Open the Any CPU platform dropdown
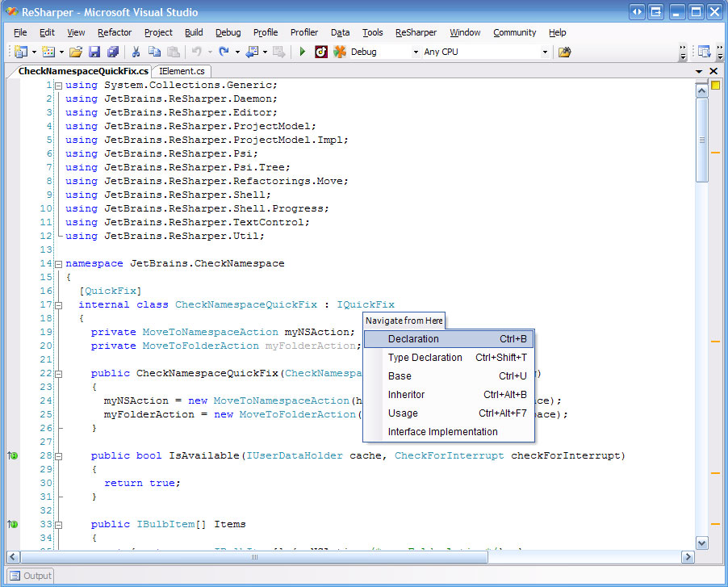The image size is (728, 587). click(x=545, y=52)
